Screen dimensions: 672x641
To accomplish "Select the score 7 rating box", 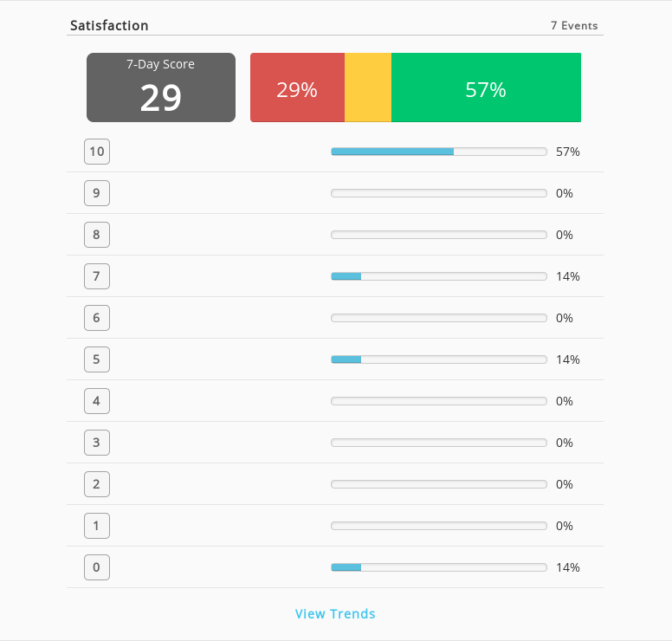I will [97, 276].
